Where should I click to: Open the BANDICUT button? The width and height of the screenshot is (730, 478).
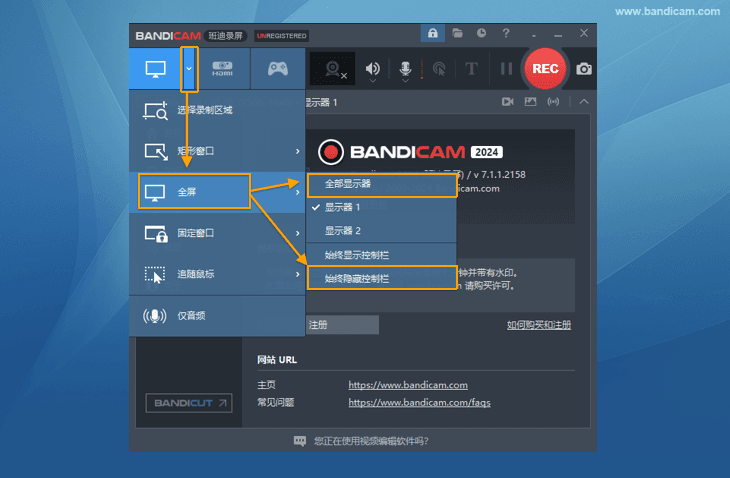tap(189, 403)
